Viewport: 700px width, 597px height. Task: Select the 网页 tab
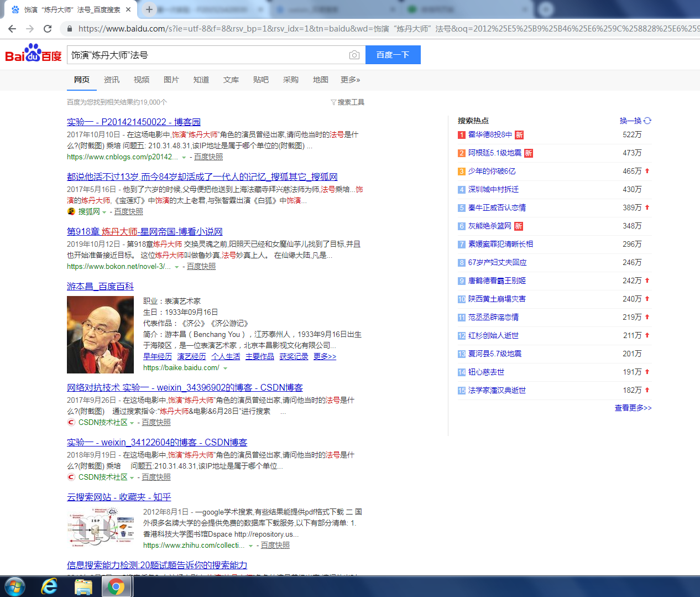coord(82,80)
